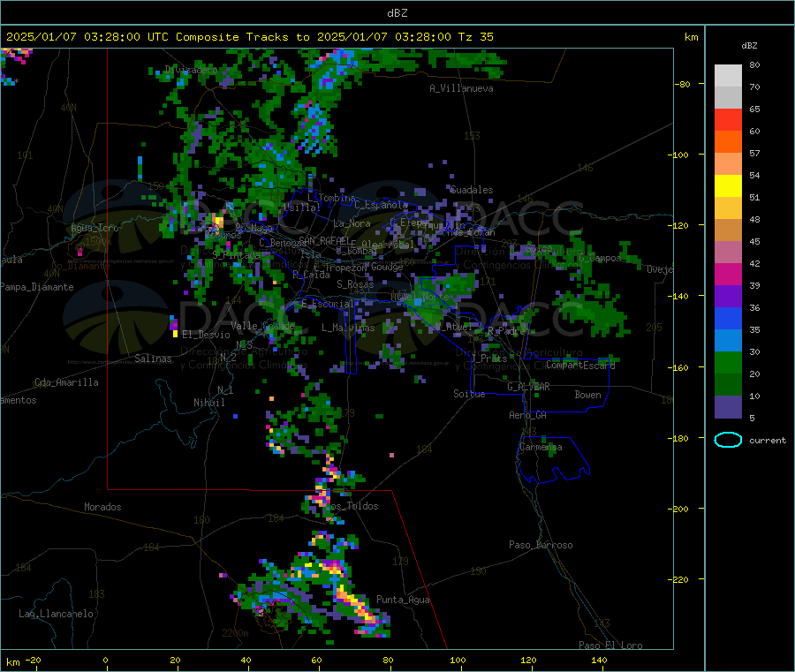Click the intense storm cell near Punta_Agua
Viewport: 795px width, 672px height.
358,606
